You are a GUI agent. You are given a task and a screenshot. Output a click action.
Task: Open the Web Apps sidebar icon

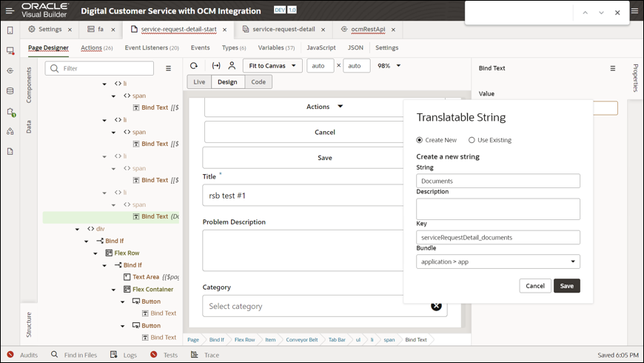[10, 50]
